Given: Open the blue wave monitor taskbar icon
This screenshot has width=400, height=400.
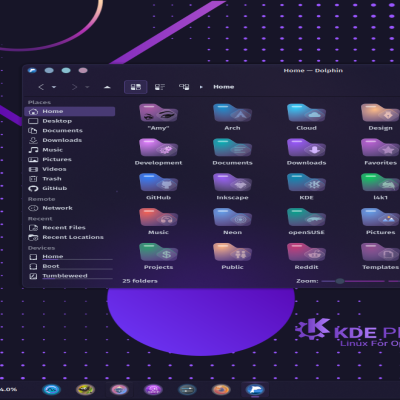Looking at the screenshot, I should coord(51,389).
